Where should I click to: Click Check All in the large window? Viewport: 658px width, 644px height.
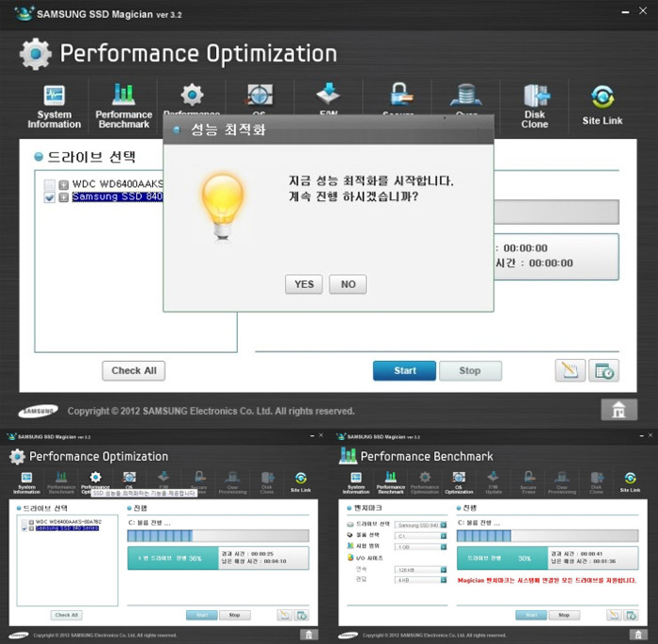[x=133, y=370]
